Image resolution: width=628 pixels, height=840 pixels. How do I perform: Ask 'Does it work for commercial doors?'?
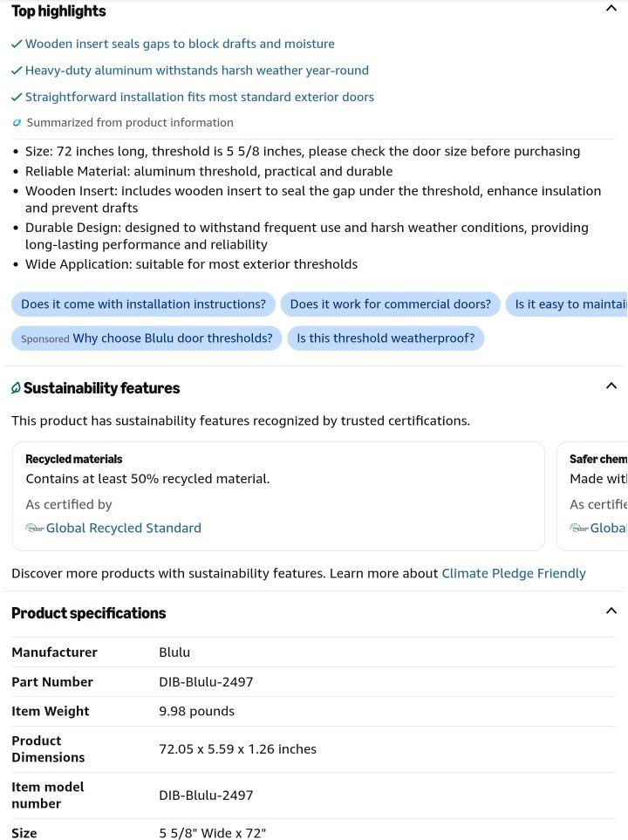[x=391, y=304]
